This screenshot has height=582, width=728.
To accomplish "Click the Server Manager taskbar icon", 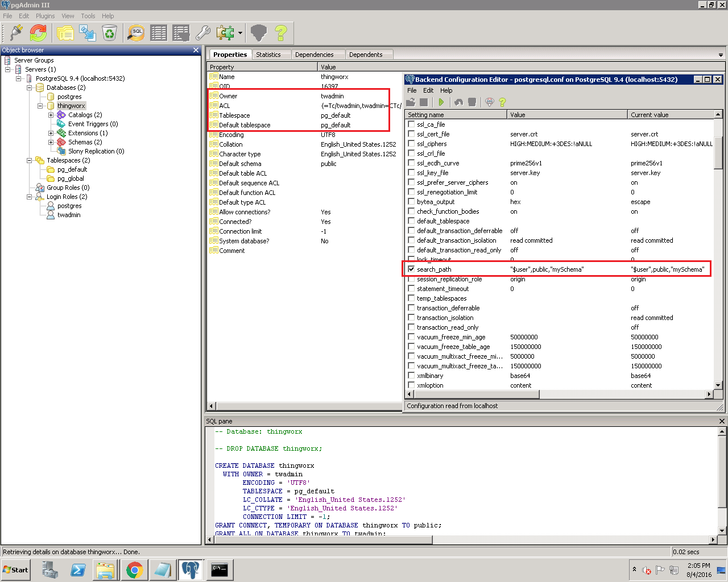I will click(x=50, y=569).
